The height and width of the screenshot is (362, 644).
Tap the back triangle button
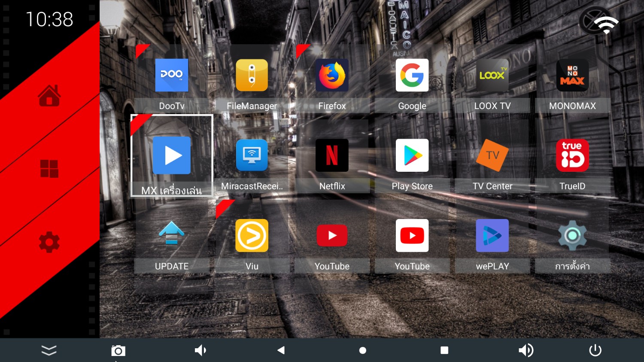pyautogui.click(x=281, y=350)
